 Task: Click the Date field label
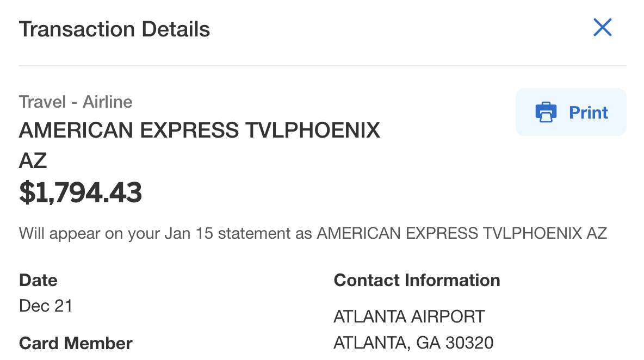[x=38, y=280]
